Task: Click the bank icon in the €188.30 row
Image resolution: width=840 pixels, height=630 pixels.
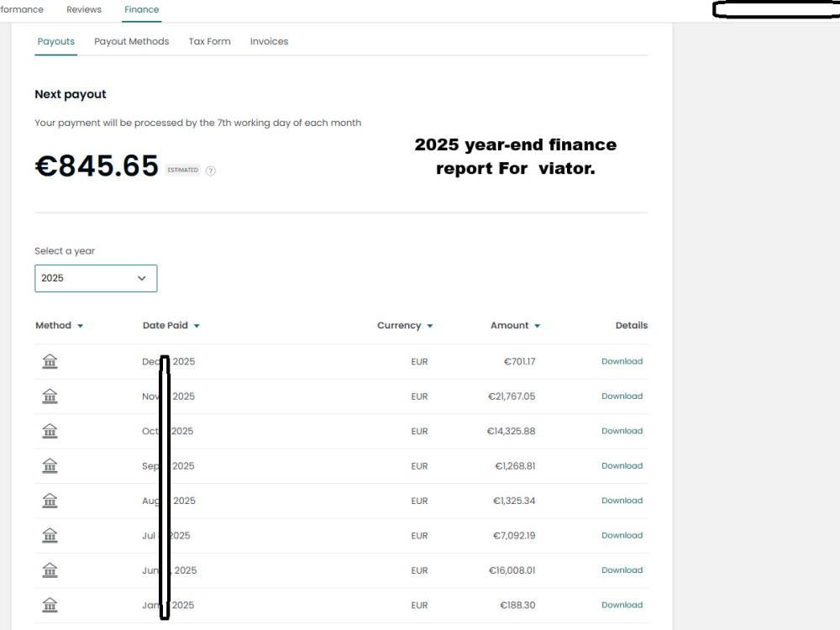Action: pos(50,606)
